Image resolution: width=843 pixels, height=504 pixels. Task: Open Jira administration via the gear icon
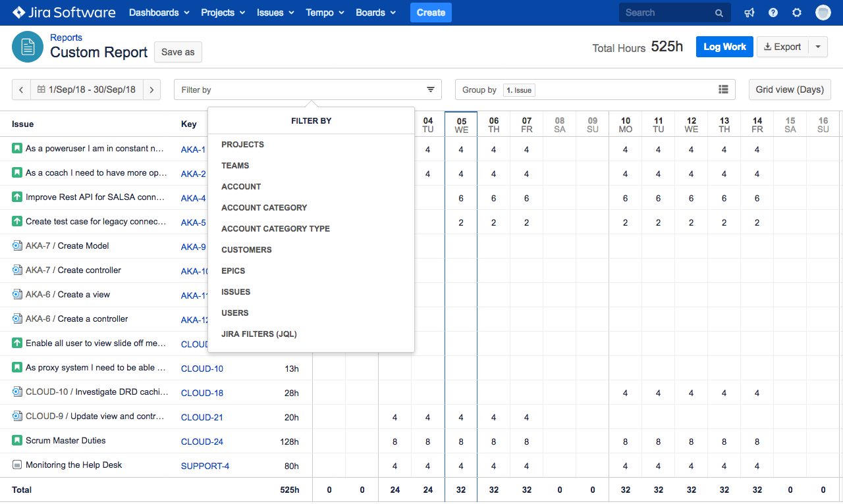(796, 12)
